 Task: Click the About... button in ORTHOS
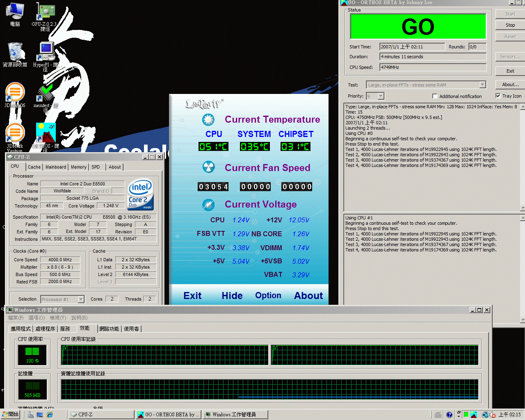(x=510, y=84)
